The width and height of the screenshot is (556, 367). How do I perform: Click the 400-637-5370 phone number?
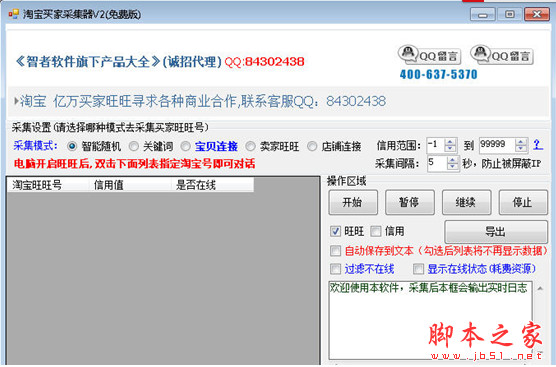pos(438,74)
